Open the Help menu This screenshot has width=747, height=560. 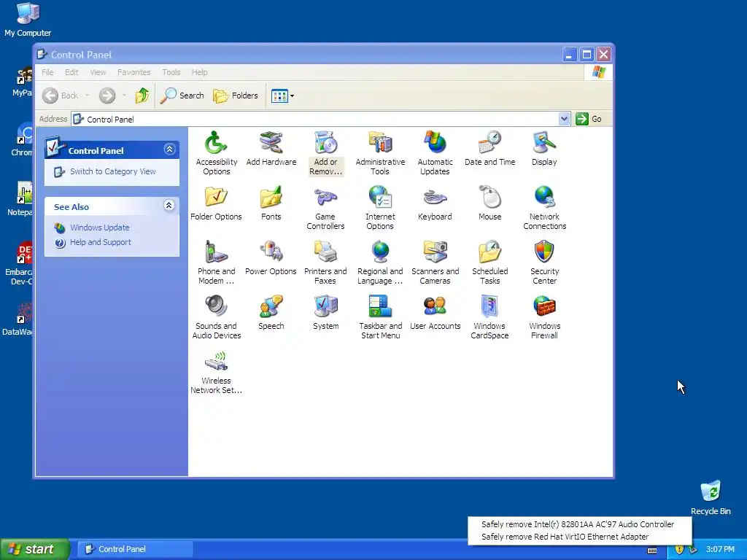click(200, 72)
